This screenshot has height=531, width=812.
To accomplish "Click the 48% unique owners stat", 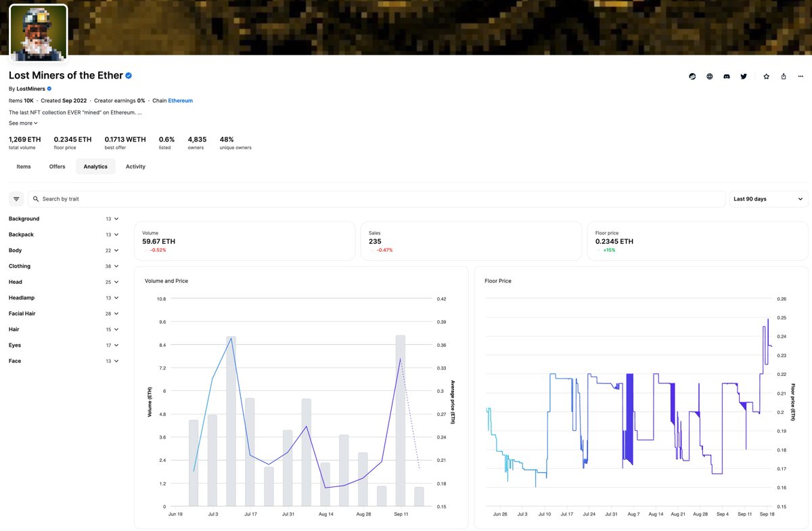I will (235, 143).
